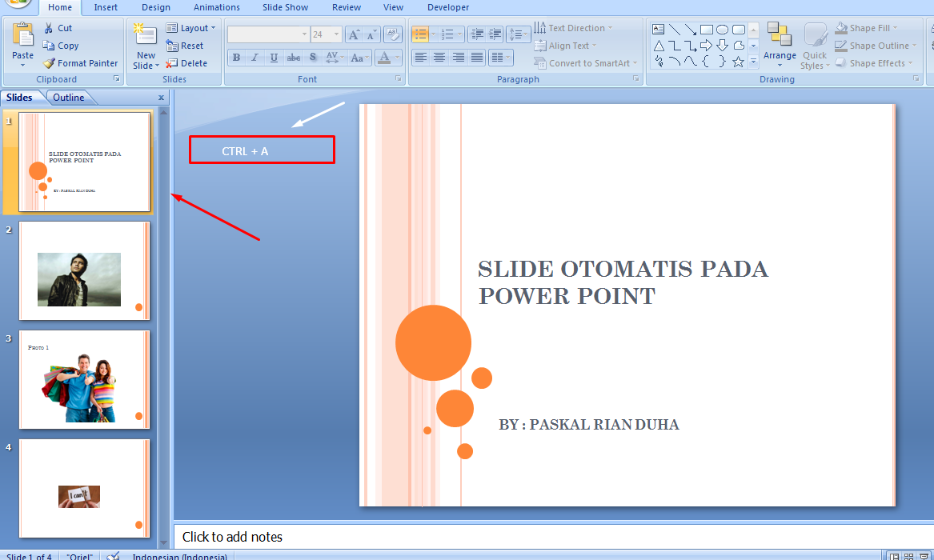Align text right
934x560 pixels.
(x=458, y=58)
